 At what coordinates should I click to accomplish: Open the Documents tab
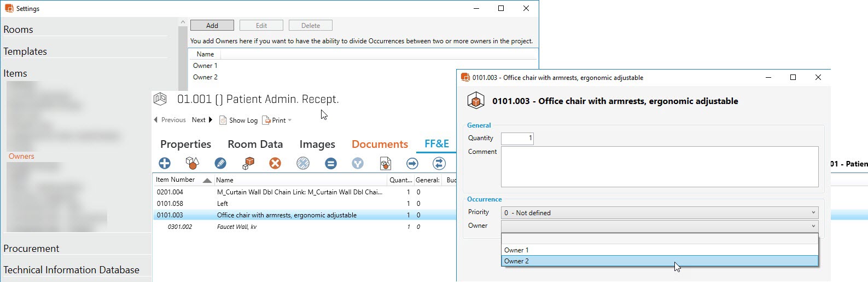tap(380, 144)
